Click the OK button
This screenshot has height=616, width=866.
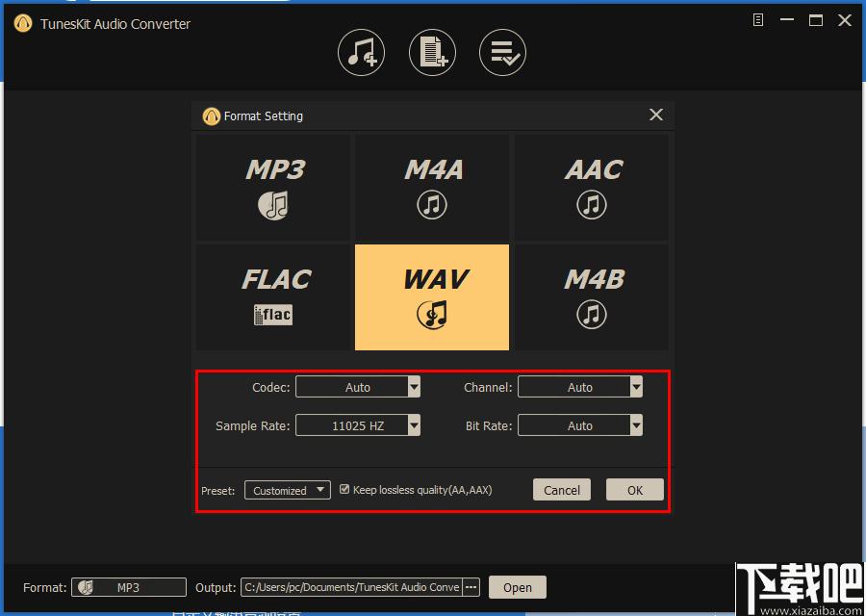pos(635,490)
